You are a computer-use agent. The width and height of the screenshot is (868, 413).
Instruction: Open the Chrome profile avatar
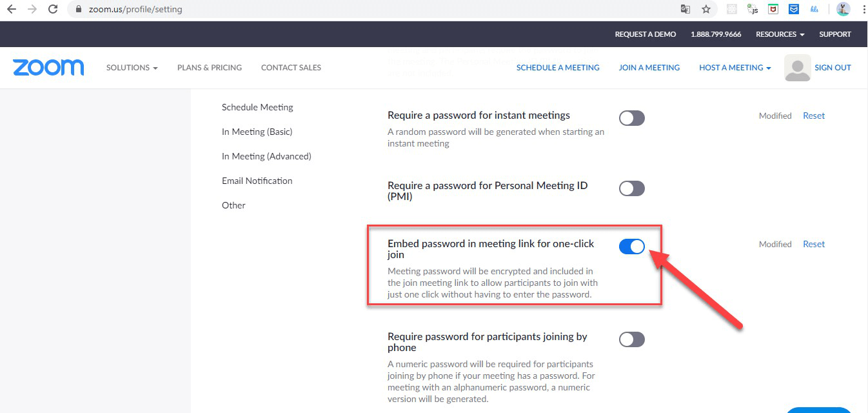[843, 9]
